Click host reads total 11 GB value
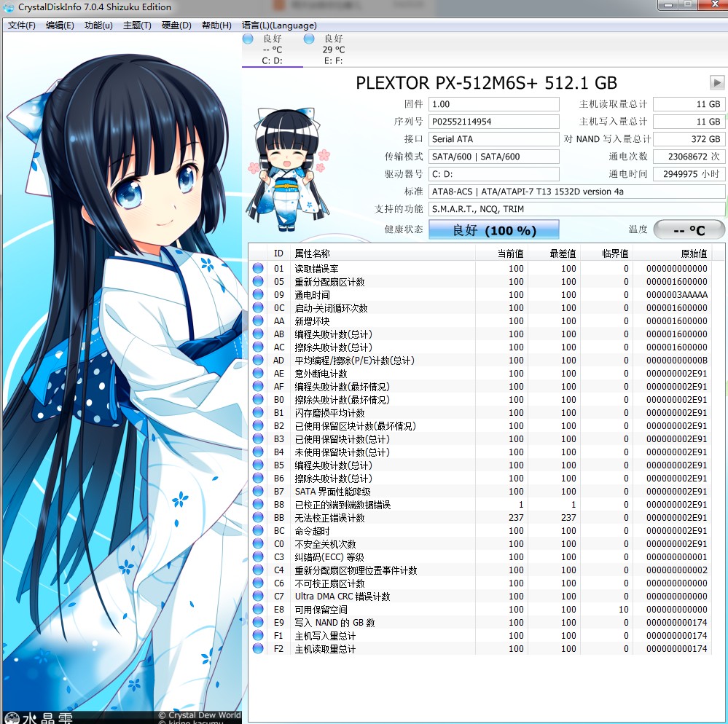728x724 pixels. click(x=689, y=104)
